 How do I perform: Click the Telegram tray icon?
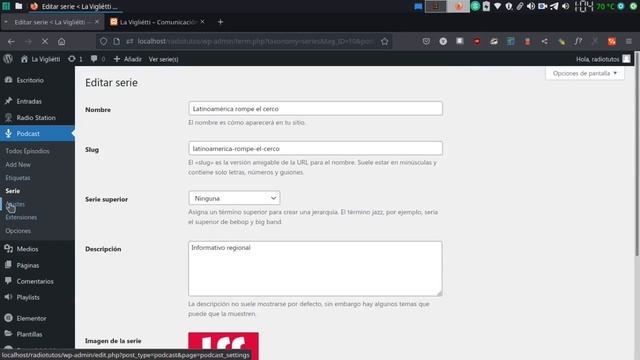(554, 7)
